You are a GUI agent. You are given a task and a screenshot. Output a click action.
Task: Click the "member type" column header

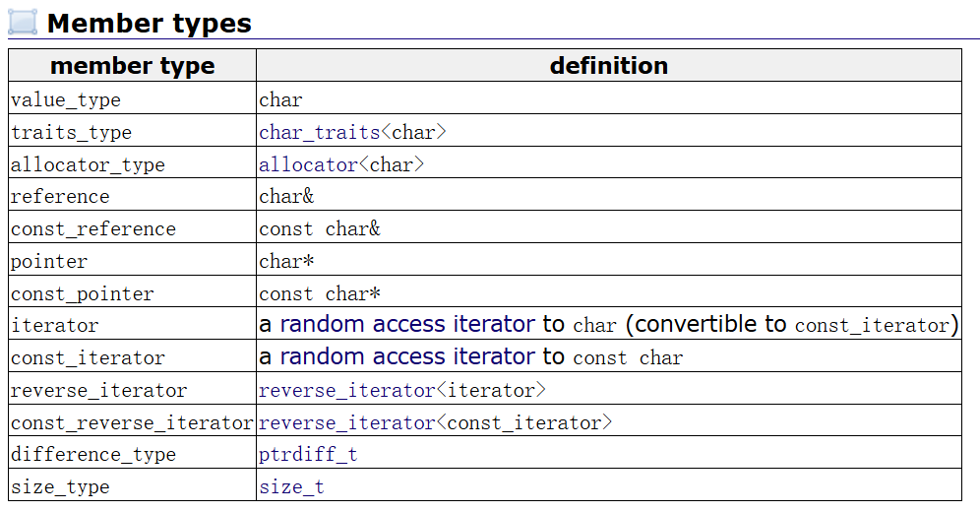pos(132,66)
